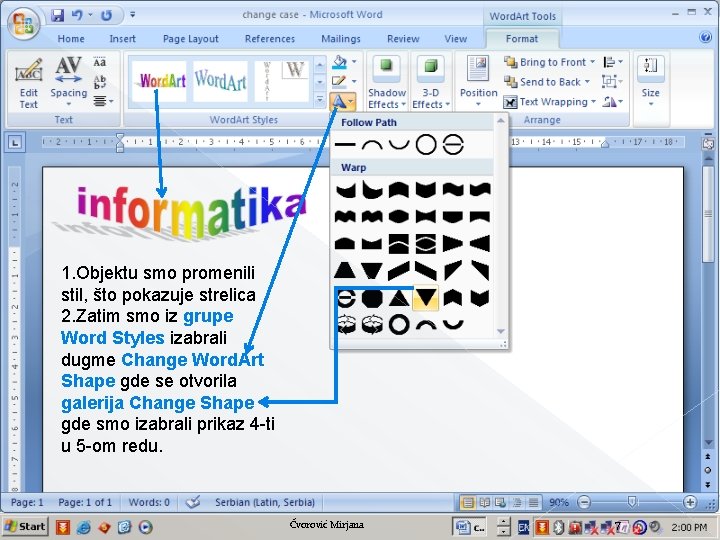
Task: Click the Word document taskbar button
Action: click(x=471, y=528)
